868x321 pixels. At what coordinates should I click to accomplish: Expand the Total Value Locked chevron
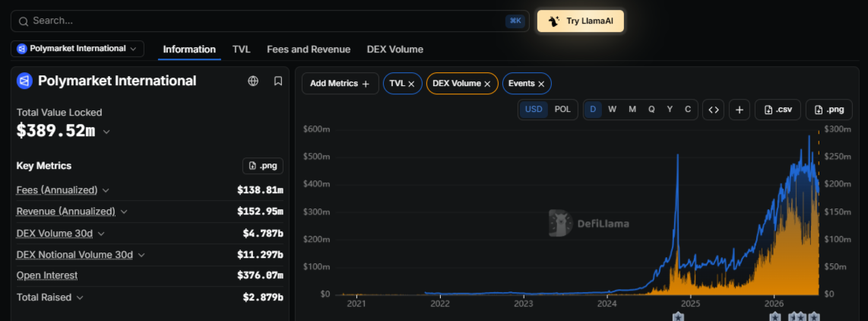coord(107,132)
